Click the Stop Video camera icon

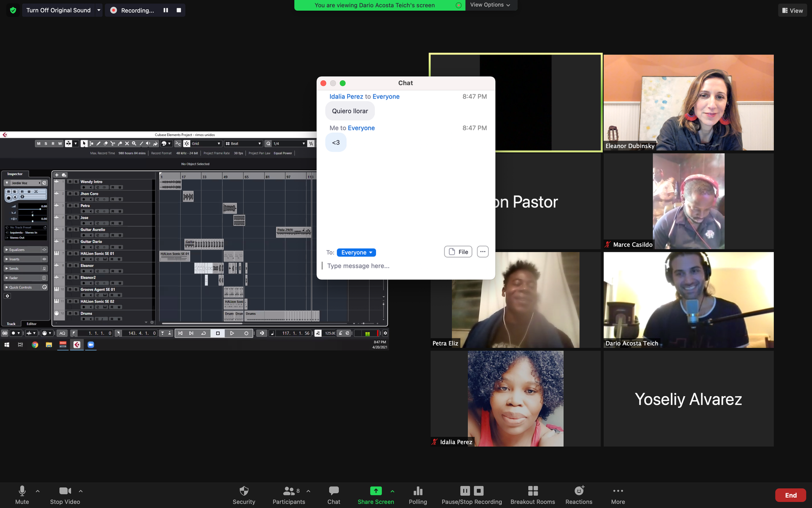(x=65, y=491)
